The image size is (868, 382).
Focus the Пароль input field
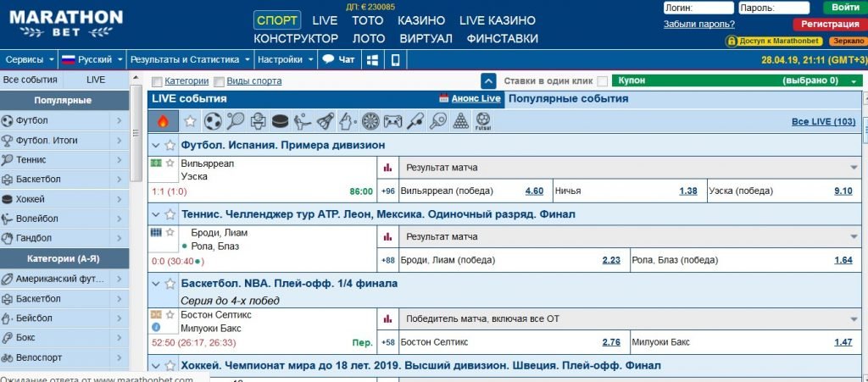pyautogui.click(x=774, y=8)
